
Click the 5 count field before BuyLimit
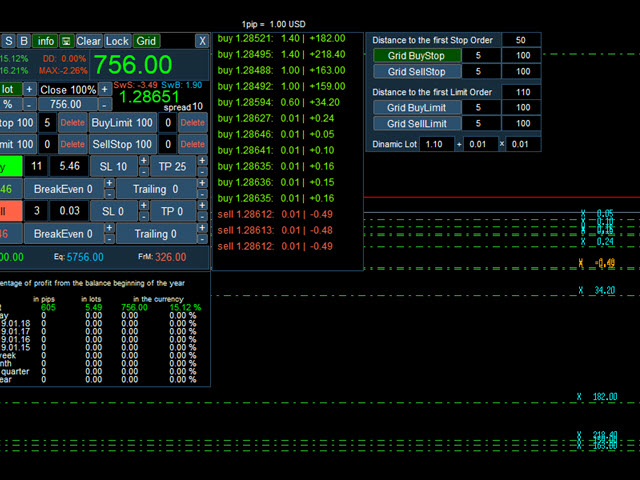tap(47, 122)
